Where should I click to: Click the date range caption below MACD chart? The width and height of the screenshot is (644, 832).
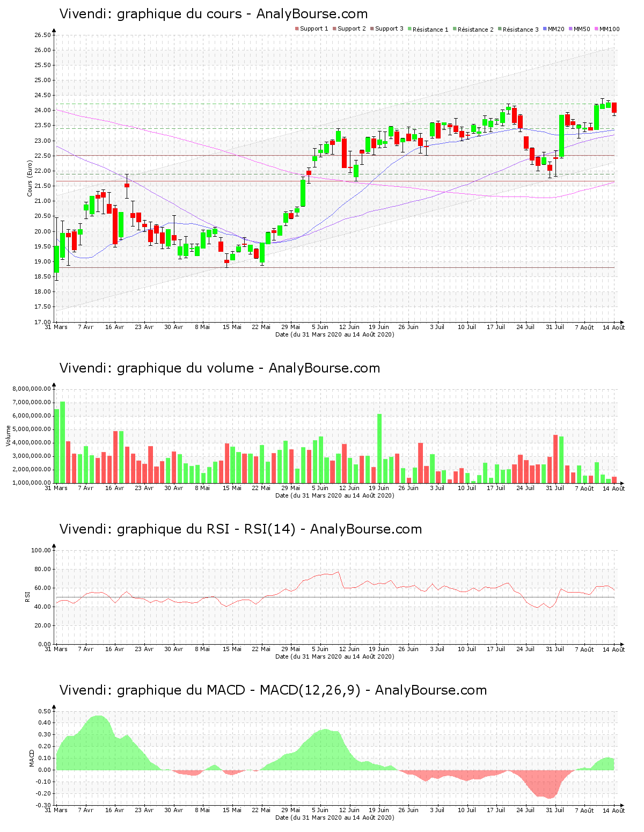click(x=334, y=818)
